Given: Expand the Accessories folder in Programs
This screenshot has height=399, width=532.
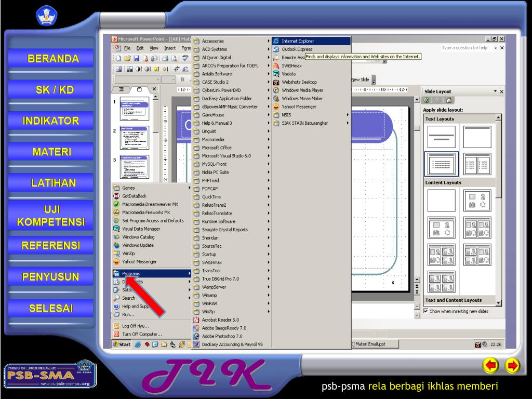Looking at the screenshot, I should (x=231, y=41).
